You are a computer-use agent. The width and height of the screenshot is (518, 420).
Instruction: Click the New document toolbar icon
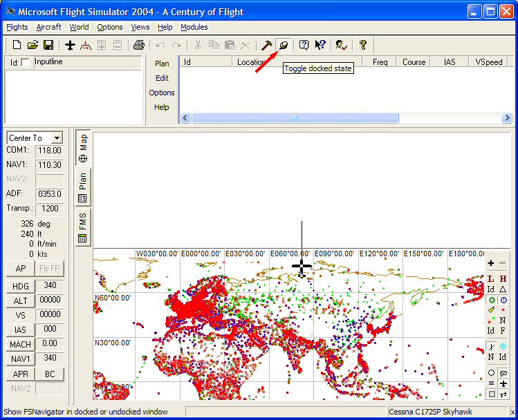coord(17,45)
